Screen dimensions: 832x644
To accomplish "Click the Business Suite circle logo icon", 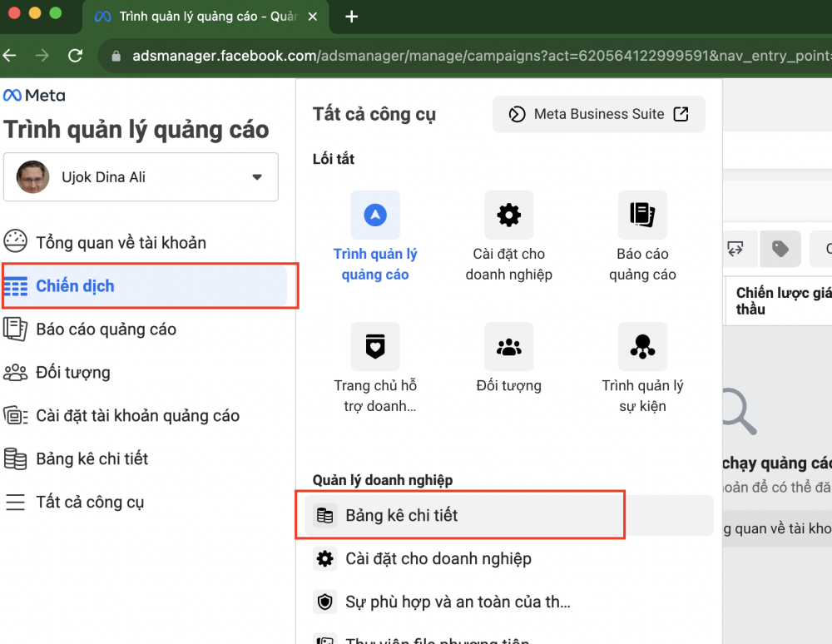I will tap(517, 114).
